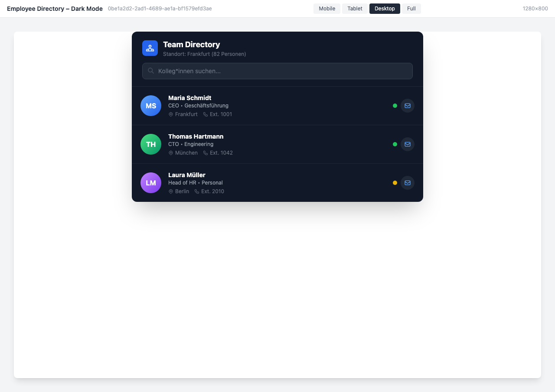Switch to the Mobile viewport
The width and height of the screenshot is (555, 392).
tap(326, 8)
